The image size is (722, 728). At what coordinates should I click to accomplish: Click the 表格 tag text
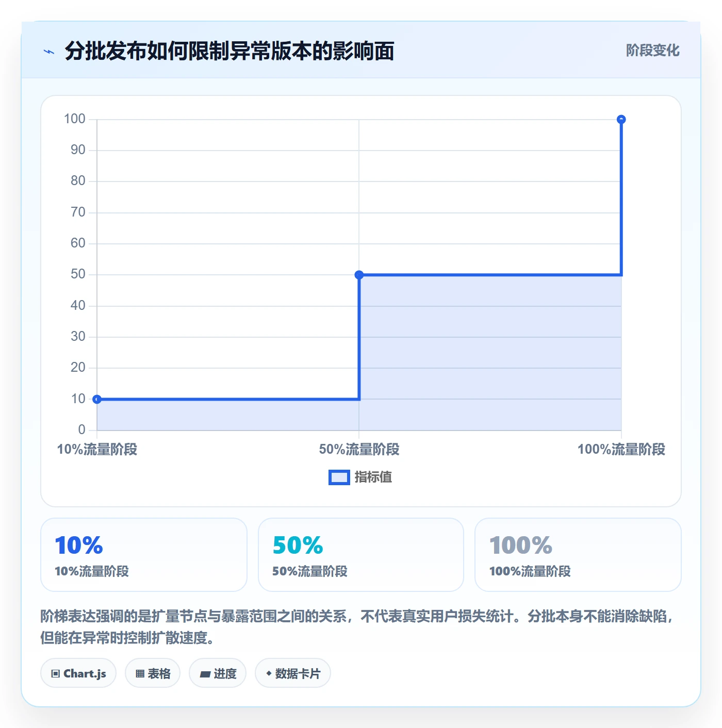159,673
